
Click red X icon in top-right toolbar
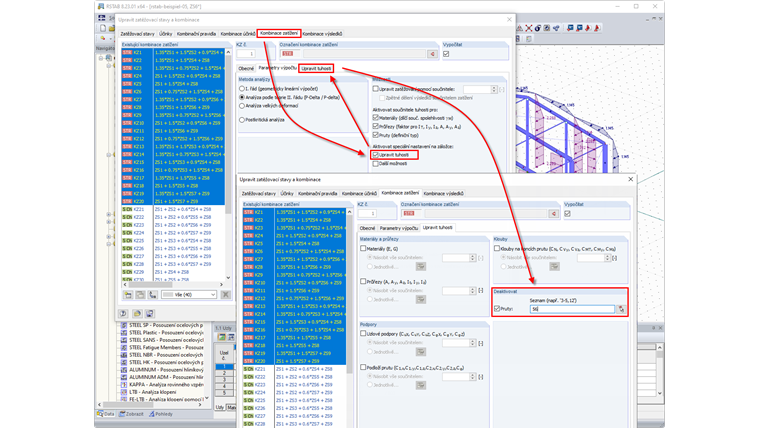tap(529, 28)
